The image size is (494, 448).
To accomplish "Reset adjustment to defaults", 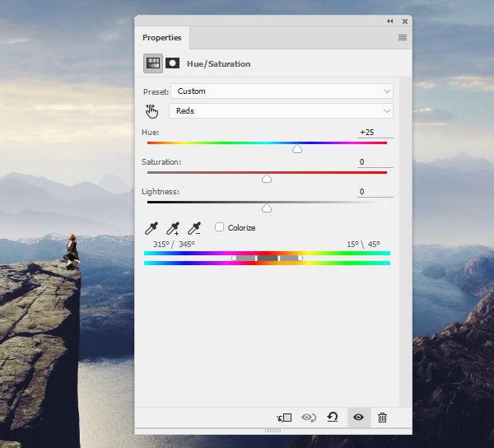I will 333,418.
